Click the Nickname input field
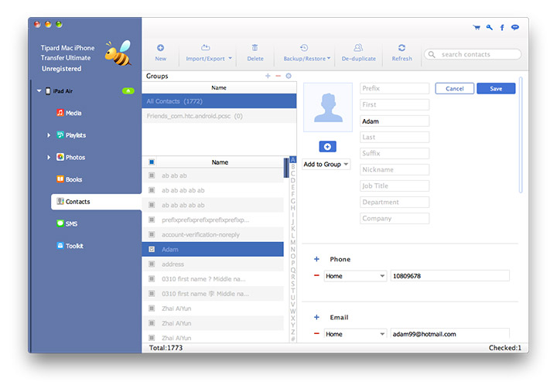Viewport: 557px width, 392px height. coord(395,170)
